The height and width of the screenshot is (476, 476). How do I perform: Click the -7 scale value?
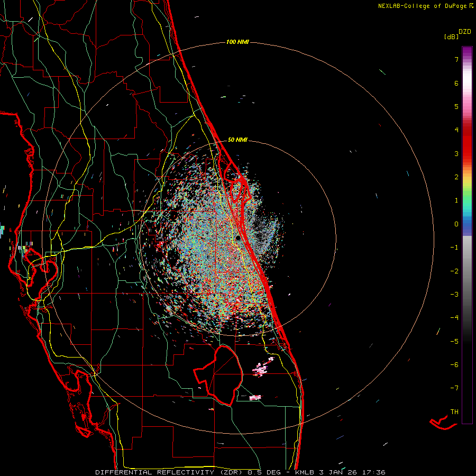[454, 388]
